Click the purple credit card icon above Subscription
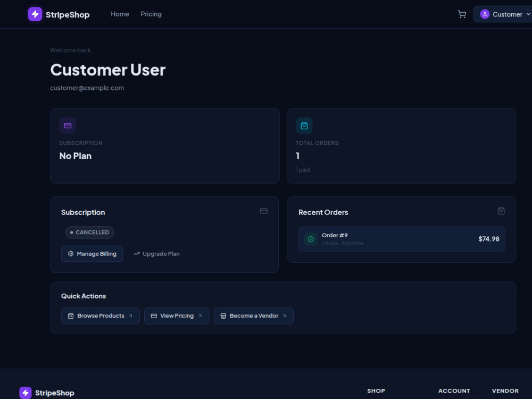 (68, 126)
